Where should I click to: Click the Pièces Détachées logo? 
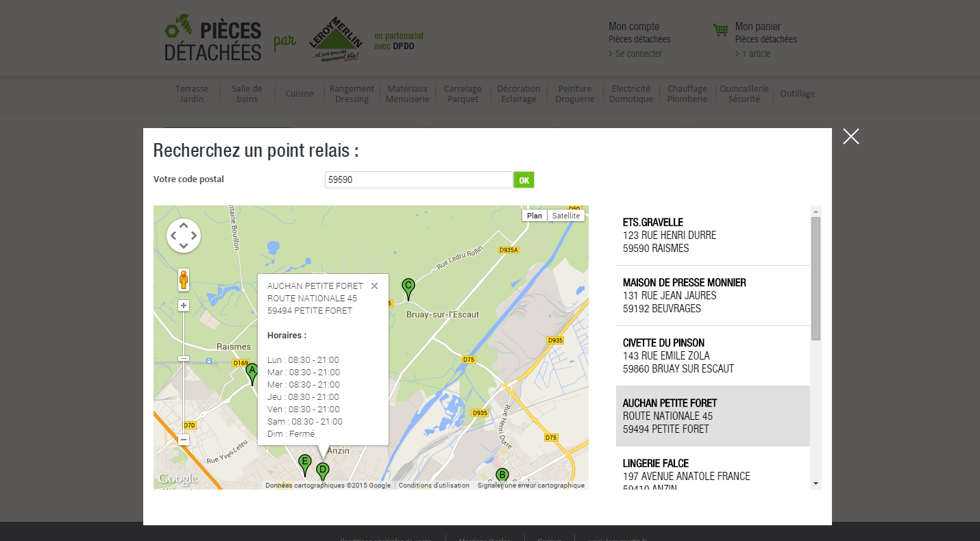213,38
